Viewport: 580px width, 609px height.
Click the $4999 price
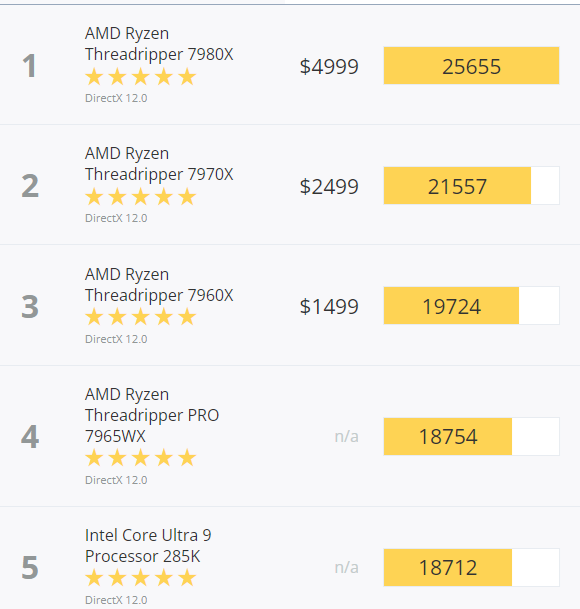point(329,66)
